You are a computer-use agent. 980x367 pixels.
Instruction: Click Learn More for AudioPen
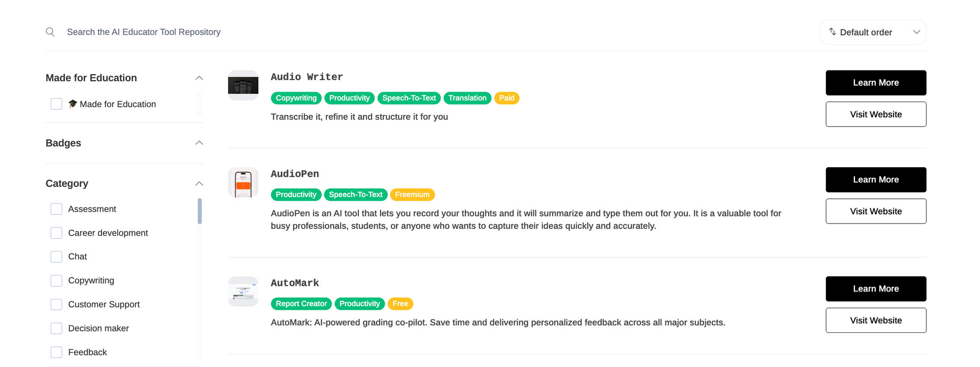(875, 180)
